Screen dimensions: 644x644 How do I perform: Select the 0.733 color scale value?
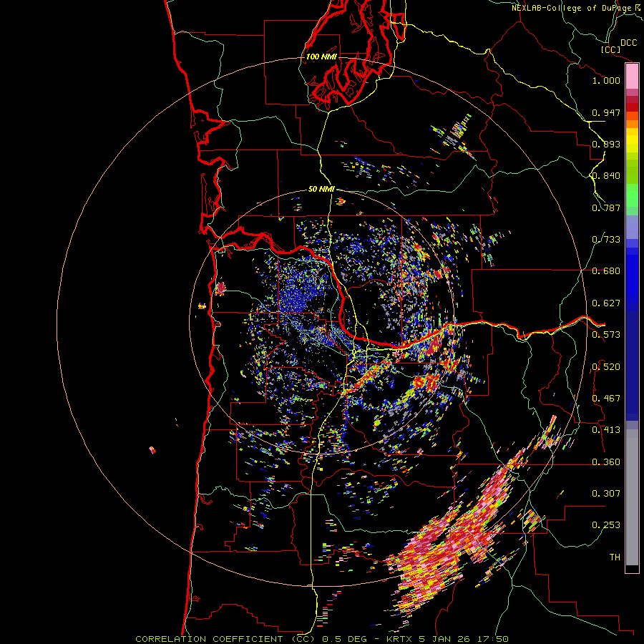pos(606,240)
